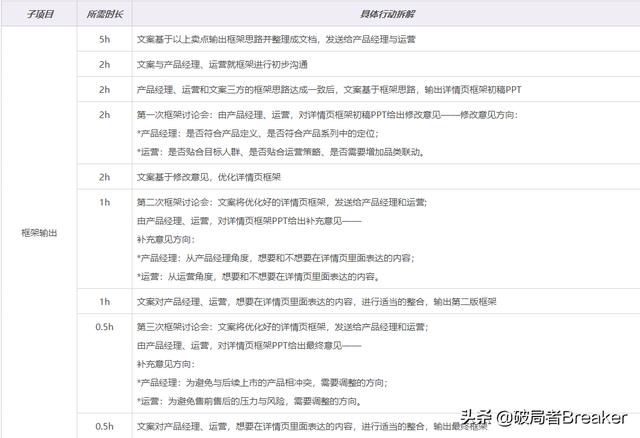The image size is (640, 438).
Task: Select the 框架输出 sub-project cell
Action: (39, 233)
